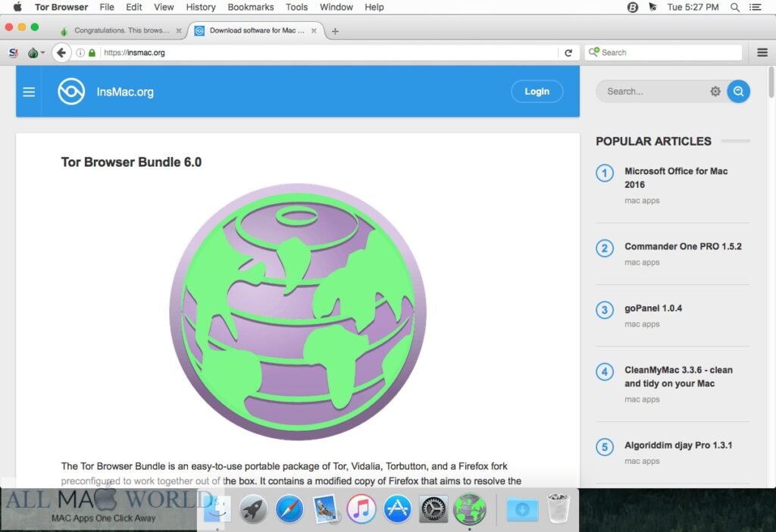The image size is (776, 532).
Task: Open the InsMac site hamburger menu
Action: [29, 92]
